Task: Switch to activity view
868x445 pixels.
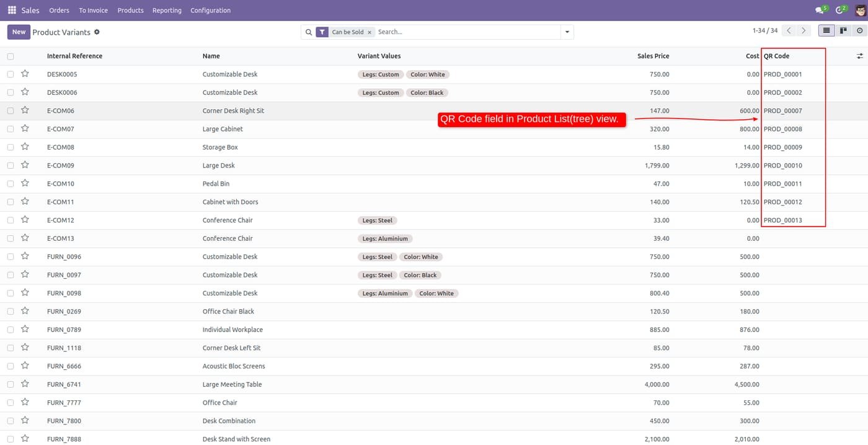Action: click(859, 30)
